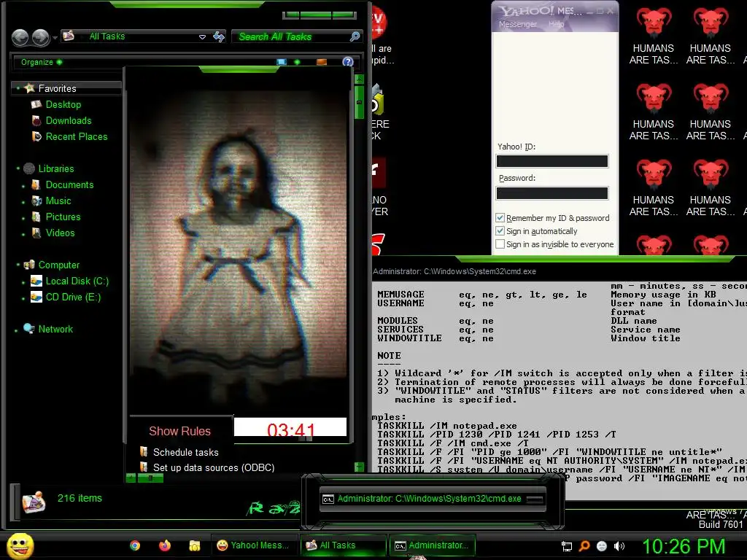
Task: Click the Show Rules link
Action: tap(179, 431)
